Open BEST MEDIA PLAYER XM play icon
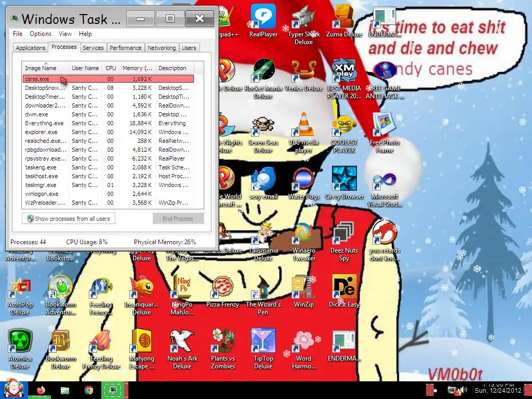 (344, 79)
